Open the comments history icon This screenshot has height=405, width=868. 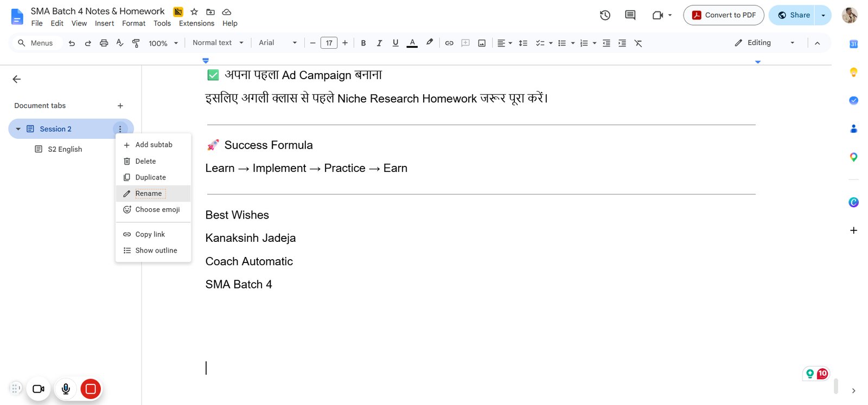tap(630, 15)
